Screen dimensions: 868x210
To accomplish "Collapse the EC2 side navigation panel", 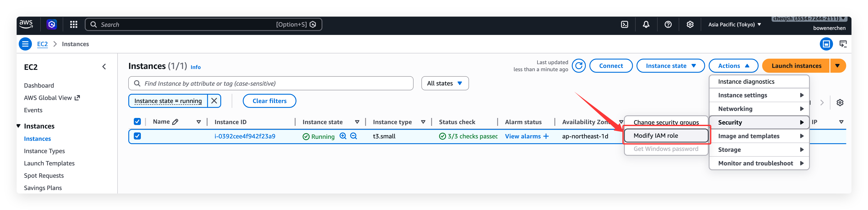I will coord(104,67).
